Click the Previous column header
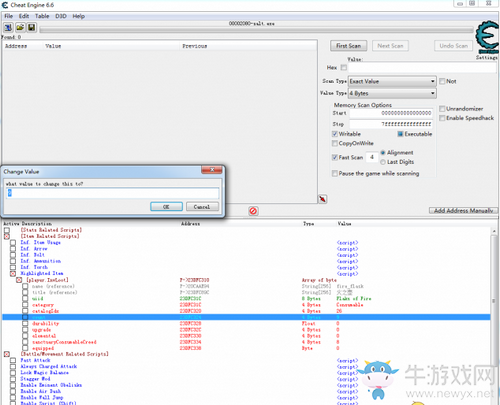The image size is (500, 405). 195,46
